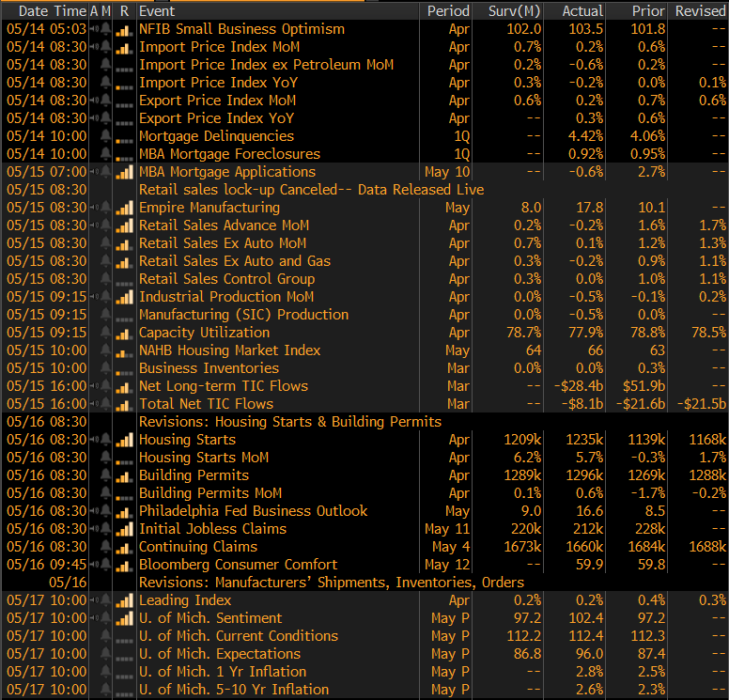Click the relevance bars icon for Leading Index

(x=124, y=600)
